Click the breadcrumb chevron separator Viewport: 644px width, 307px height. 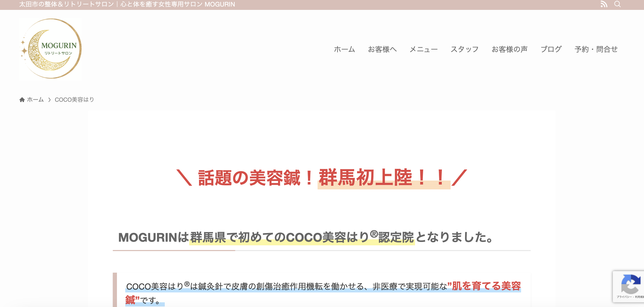49,100
